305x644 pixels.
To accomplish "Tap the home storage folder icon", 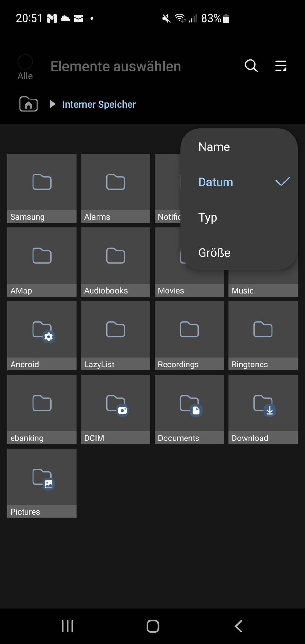I will coord(29,104).
